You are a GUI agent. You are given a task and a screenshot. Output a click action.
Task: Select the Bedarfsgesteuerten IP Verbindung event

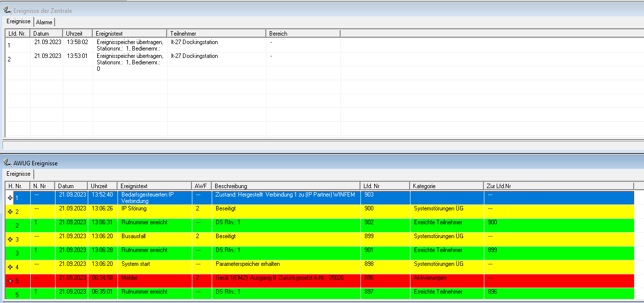pyautogui.click(x=320, y=198)
